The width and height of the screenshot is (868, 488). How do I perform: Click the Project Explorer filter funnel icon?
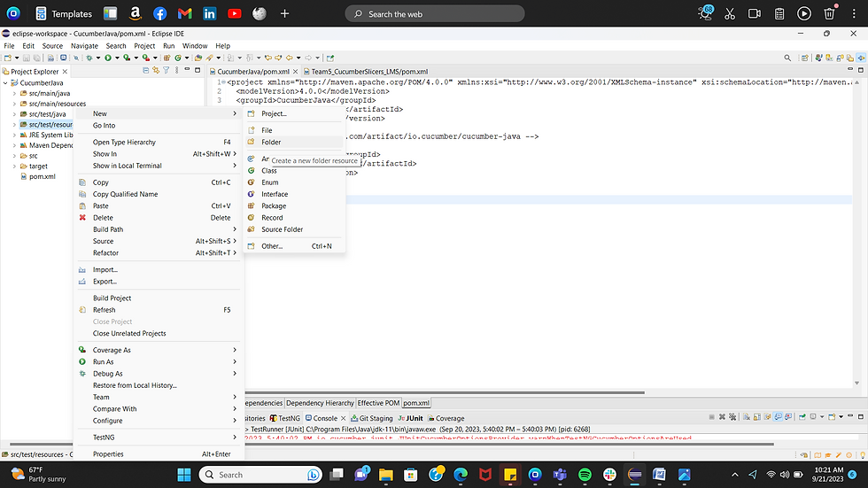167,70
